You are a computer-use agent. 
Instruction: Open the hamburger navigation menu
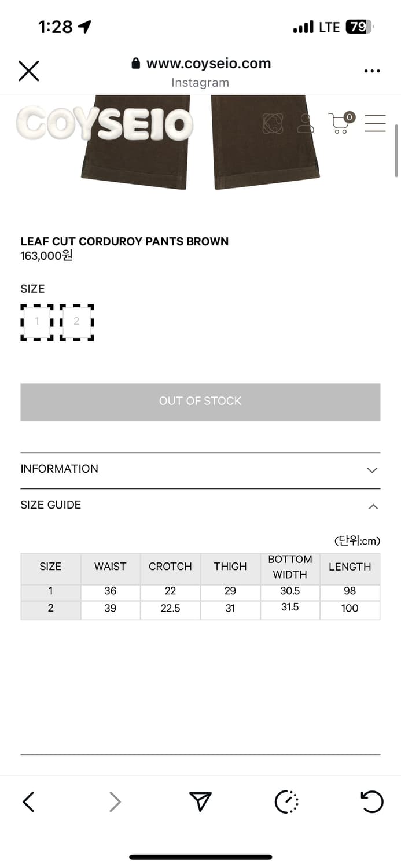(375, 123)
